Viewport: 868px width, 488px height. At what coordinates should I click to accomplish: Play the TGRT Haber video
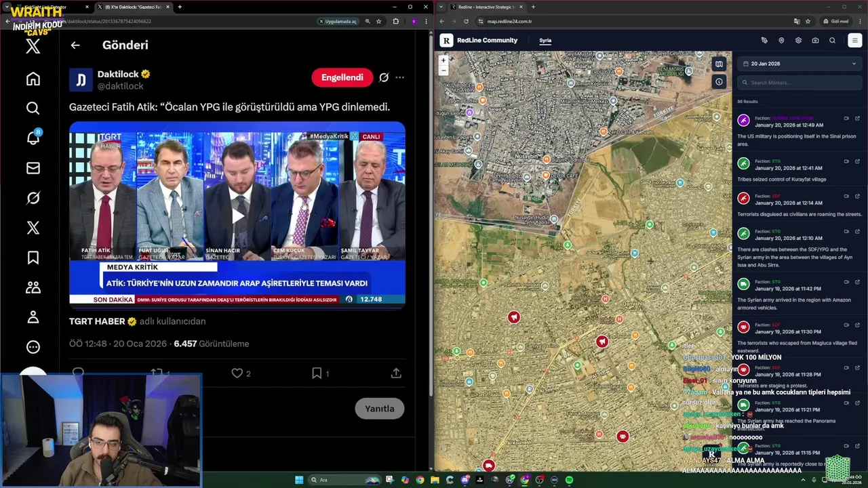(237, 216)
